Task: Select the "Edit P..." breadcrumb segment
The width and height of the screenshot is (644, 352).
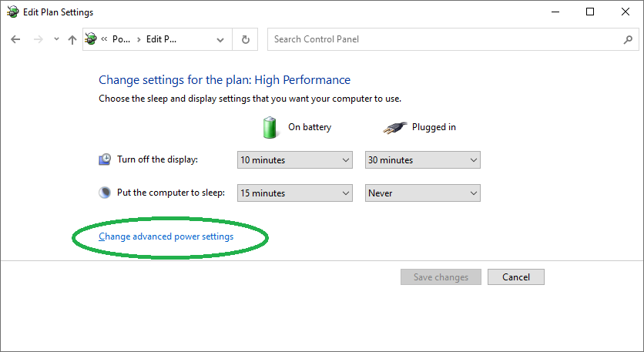Action: [162, 39]
